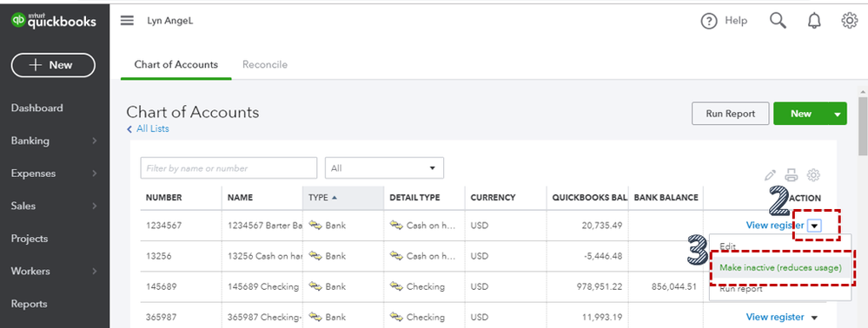Toggle the hamburger navigation menu

click(128, 21)
